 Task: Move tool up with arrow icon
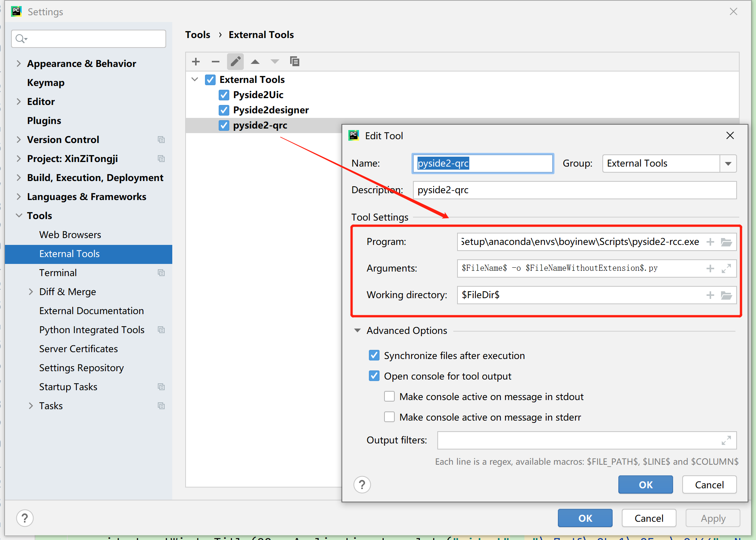point(255,62)
